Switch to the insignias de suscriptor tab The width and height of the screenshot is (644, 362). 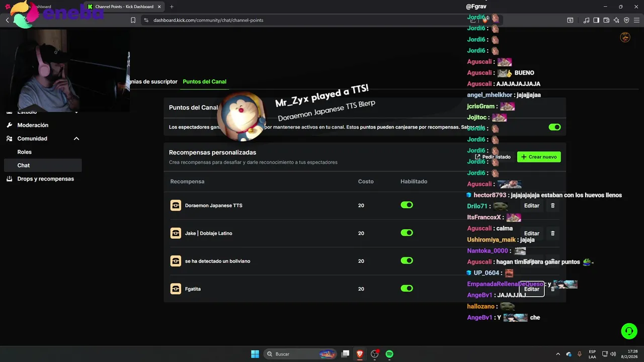(x=153, y=81)
